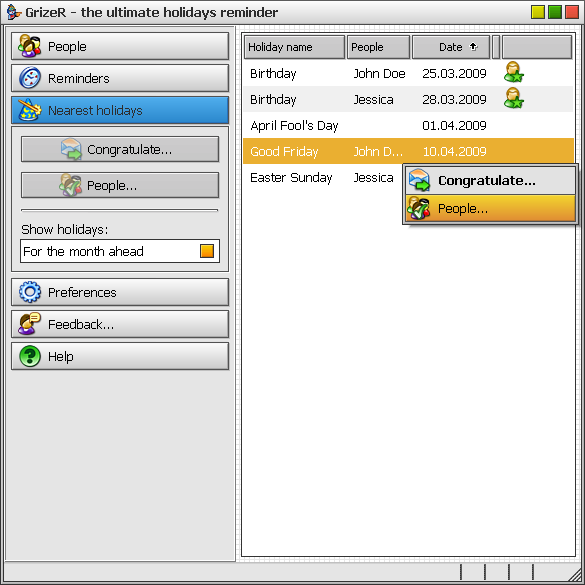Click the GrizeR app icon in title bar
The width and height of the screenshot is (585, 585).
[x=14, y=12]
